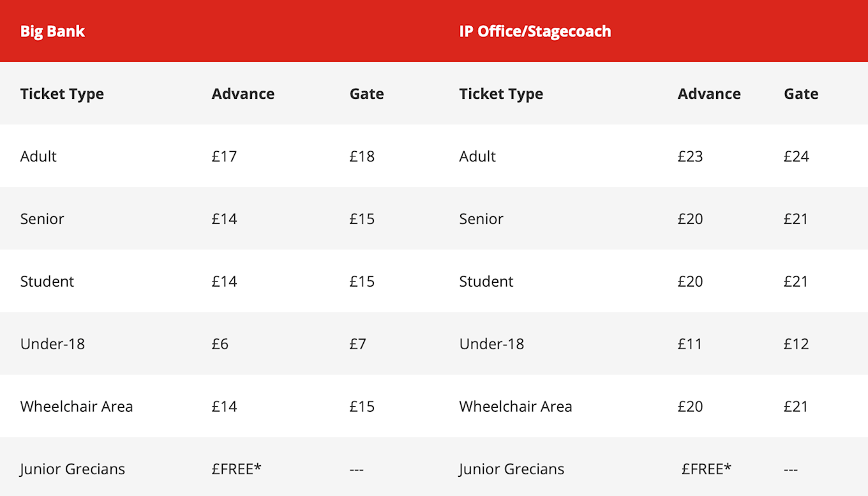Click the Big Bank Advance column heading
Screen dimensions: 868x496
click(243, 94)
